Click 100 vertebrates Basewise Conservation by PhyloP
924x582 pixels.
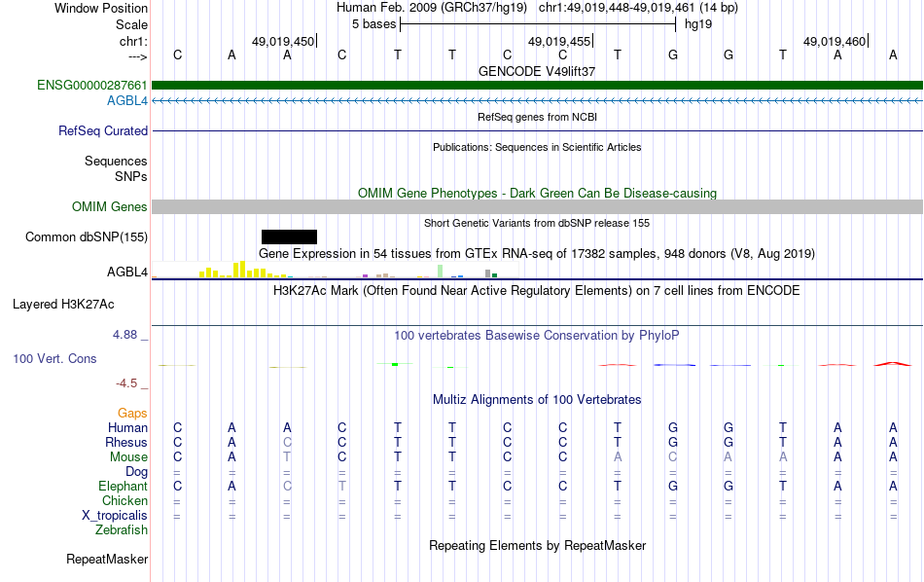coord(536,336)
